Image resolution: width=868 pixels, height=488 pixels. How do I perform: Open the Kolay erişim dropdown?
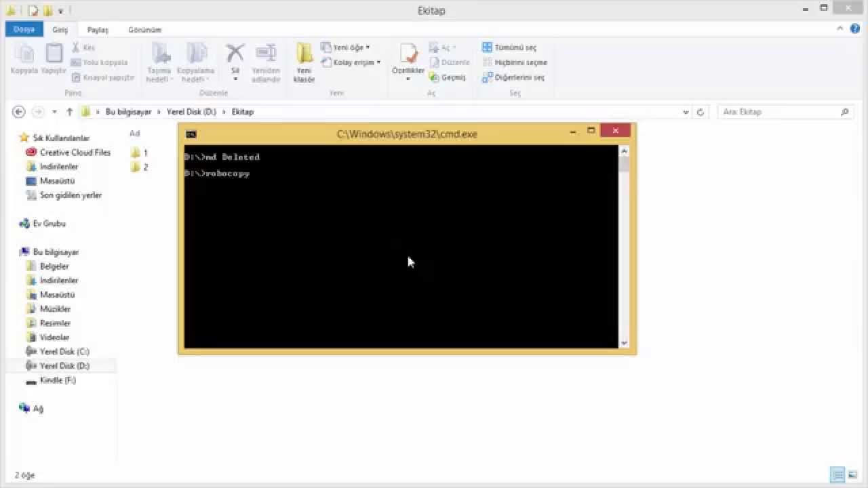click(x=351, y=62)
